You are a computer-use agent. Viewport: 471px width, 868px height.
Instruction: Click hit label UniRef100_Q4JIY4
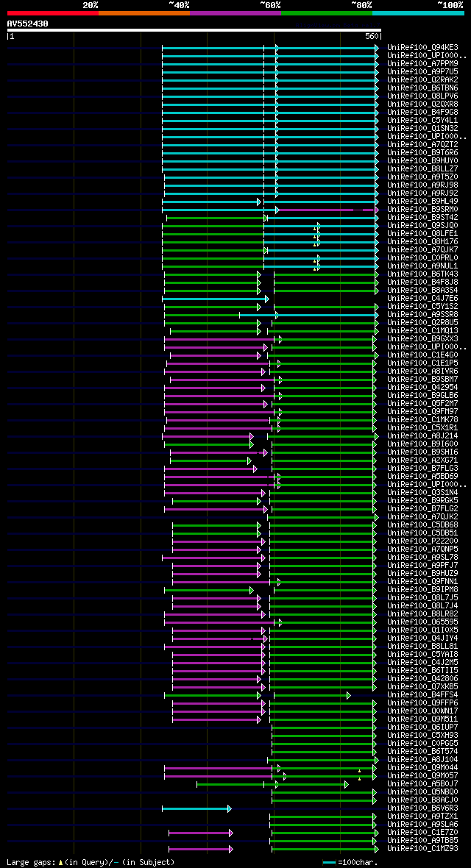422,638
